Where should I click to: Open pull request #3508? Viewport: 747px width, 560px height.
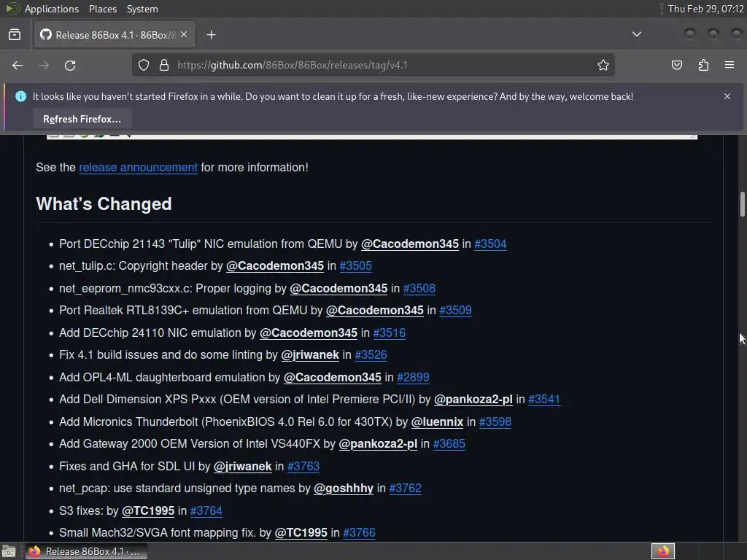[419, 288]
